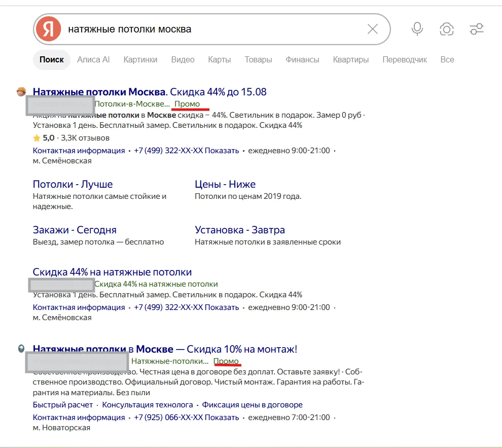The width and height of the screenshot is (502, 448).
Task: Click 'м. Новаторская' metro text
Action: (61, 428)
